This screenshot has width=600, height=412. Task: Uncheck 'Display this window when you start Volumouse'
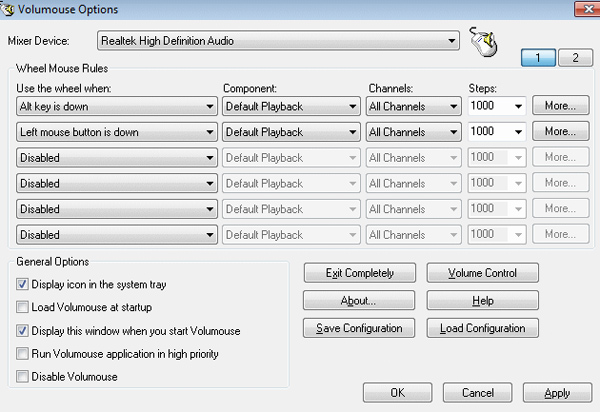pos(22,331)
